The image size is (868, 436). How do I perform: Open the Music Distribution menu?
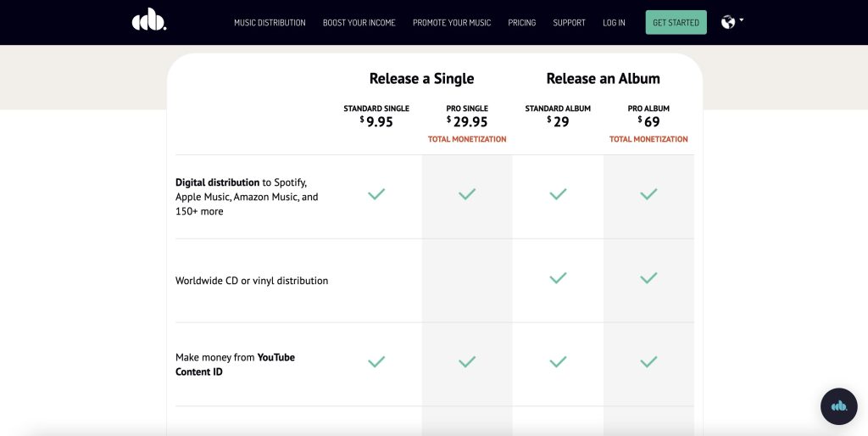tap(270, 23)
